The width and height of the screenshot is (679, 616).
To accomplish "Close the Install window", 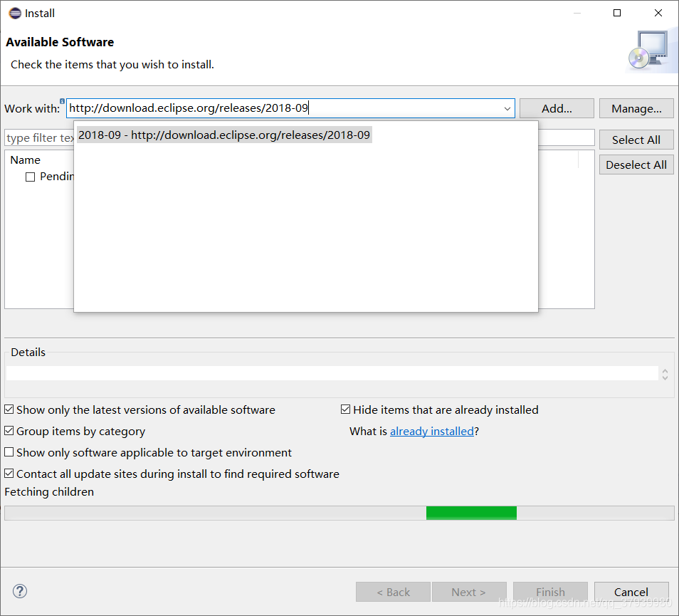I will (658, 13).
